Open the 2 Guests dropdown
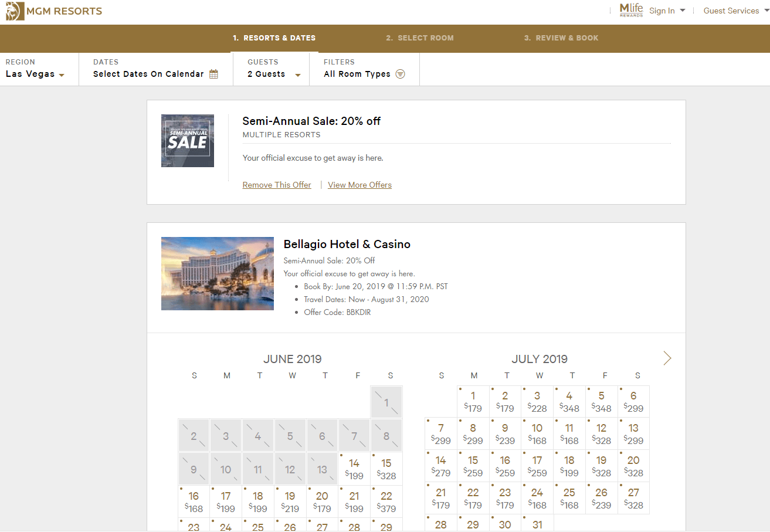Viewport: 770px width, 532px height. pos(274,74)
